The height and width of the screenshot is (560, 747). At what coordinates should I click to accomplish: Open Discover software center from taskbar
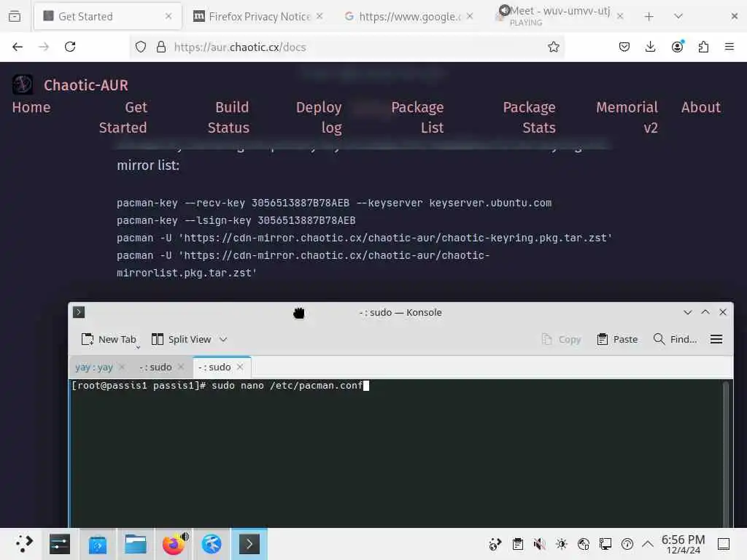98,544
